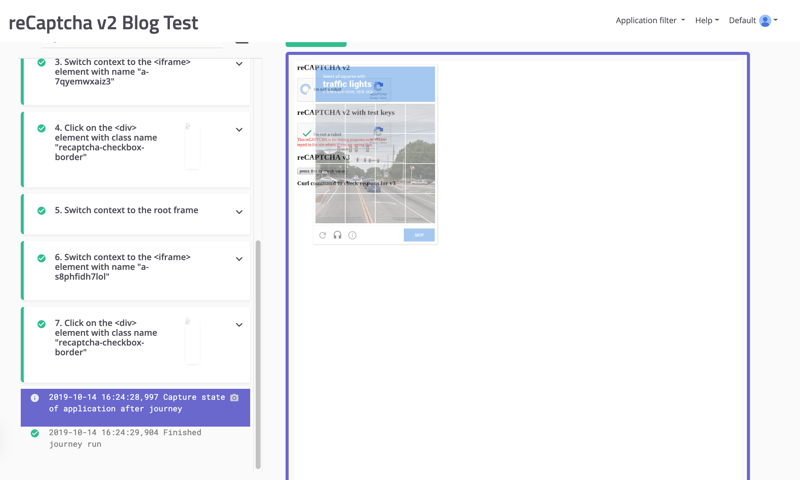Expand step 6 Switch context chevron

pos(239,259)
